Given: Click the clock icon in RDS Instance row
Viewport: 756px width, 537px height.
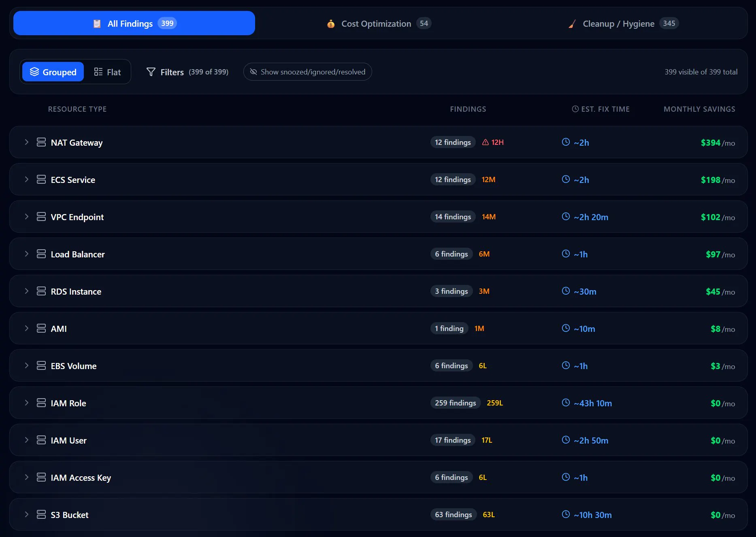Looking at the screenshot, I should click(566, 291).
